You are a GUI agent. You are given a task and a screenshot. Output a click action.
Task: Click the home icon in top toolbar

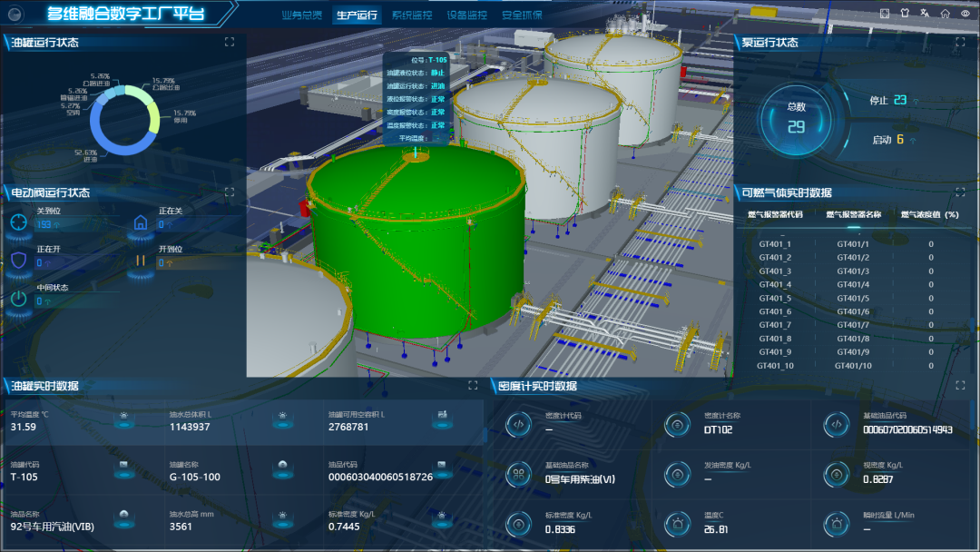(x=945, y=14)
